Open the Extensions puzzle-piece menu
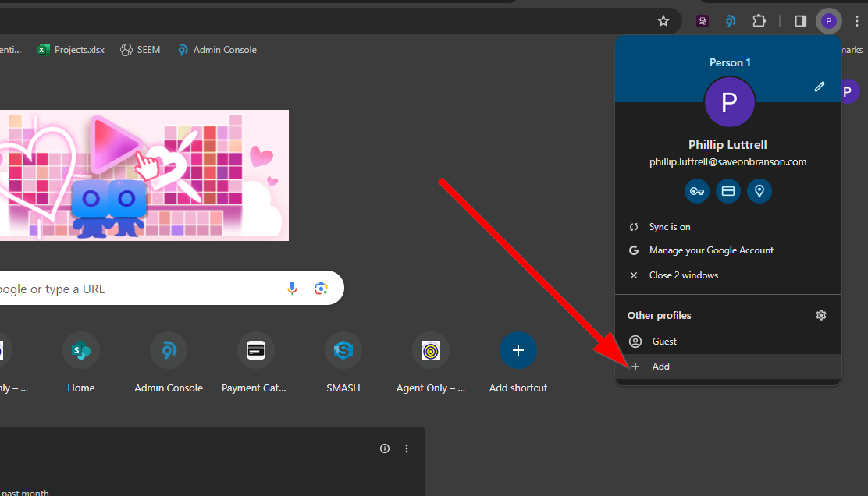Viewport: 868px width, 496px height. 759,21
